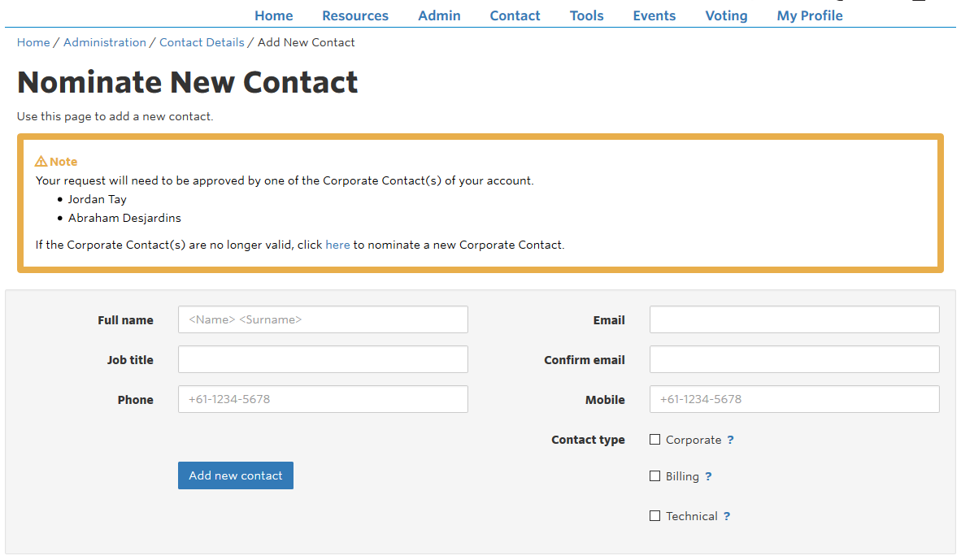Focus the Email input field
Screen dimensions: 961x560
point(794,319)
